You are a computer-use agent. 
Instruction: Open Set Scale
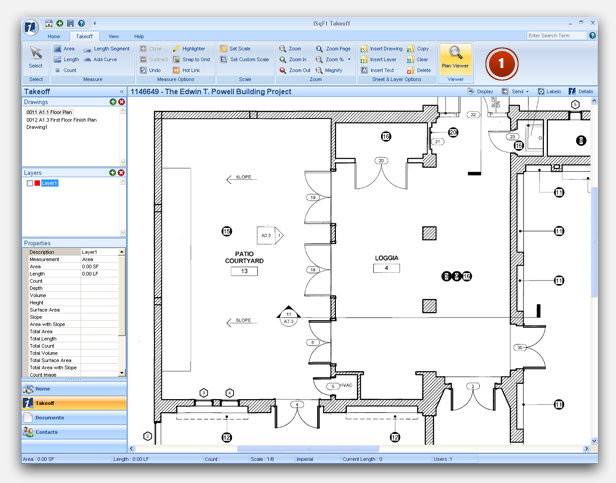(235, 49)
